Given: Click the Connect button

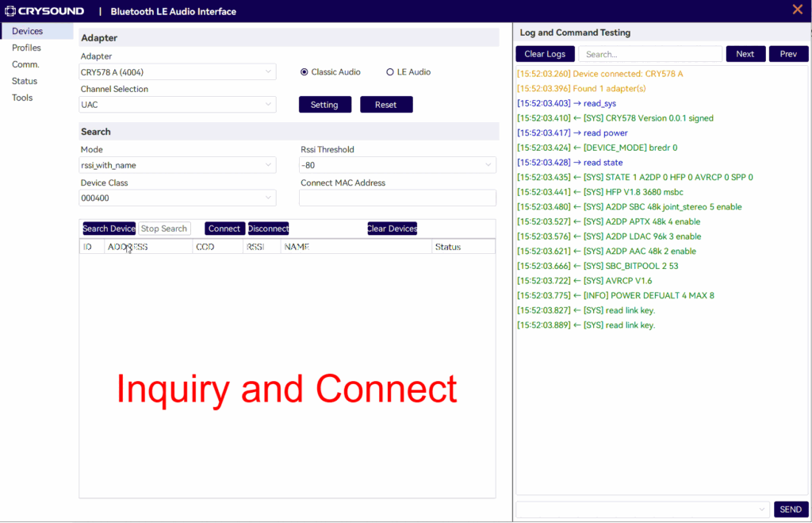Looking at the screenshot, I should click(x=224, y=229).
